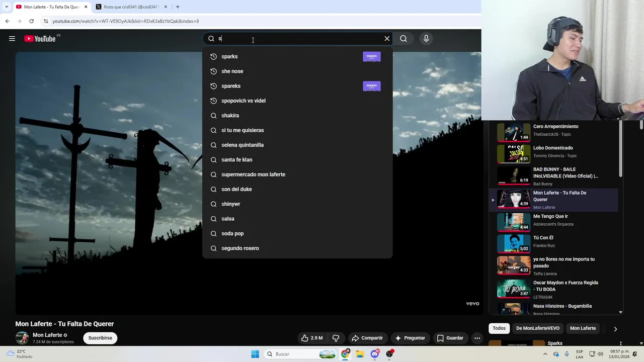Open the Mon Laferte channel avatar
Screen dimensions: 644x362
(22, 338)
